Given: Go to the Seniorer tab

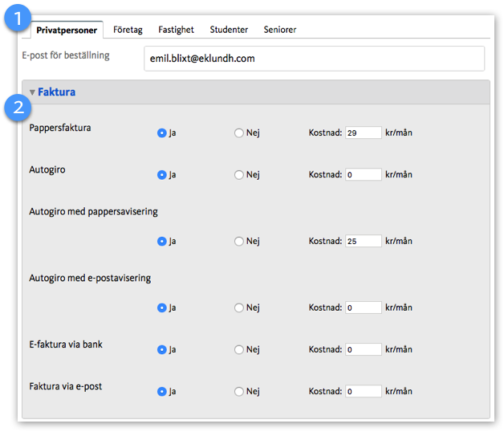Looking at the screenshot, I should (279, 30).
